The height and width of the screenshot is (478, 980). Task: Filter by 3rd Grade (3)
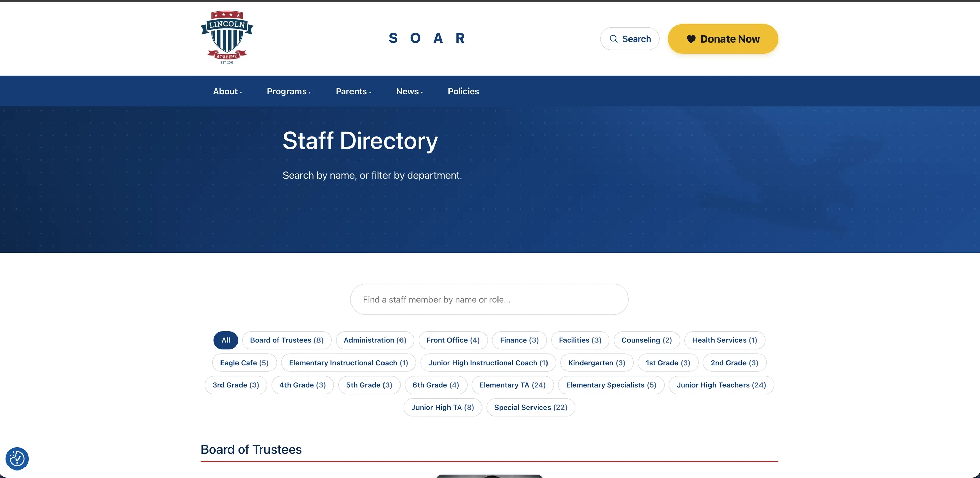(x=236, y=385)
